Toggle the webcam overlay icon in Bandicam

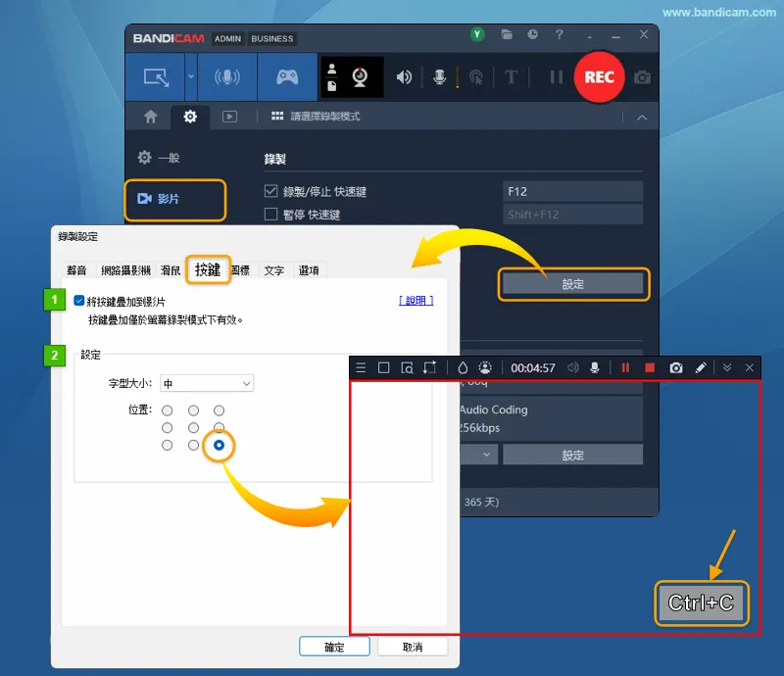click(360, 77)
